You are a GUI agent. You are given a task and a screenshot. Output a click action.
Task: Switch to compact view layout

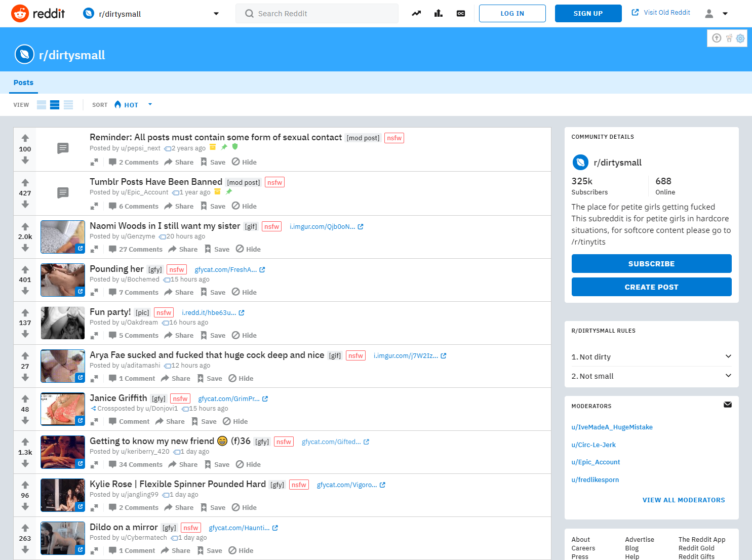[68, 105]
